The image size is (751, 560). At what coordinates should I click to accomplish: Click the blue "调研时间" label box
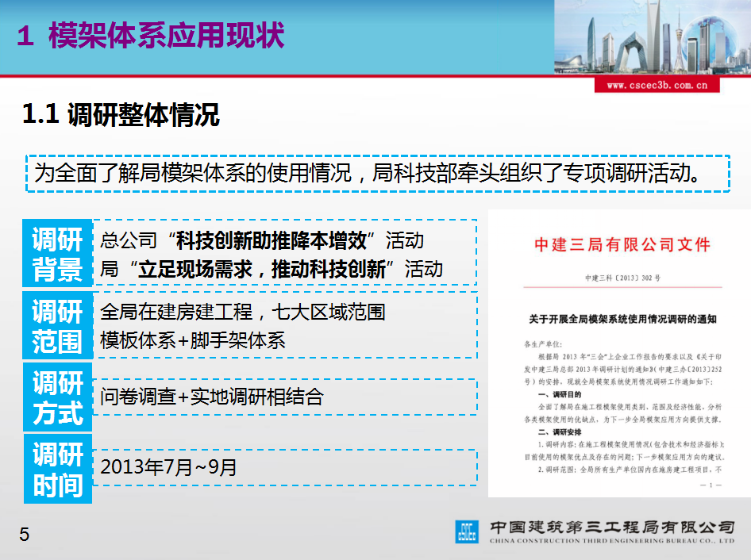[x=57, y=469]
